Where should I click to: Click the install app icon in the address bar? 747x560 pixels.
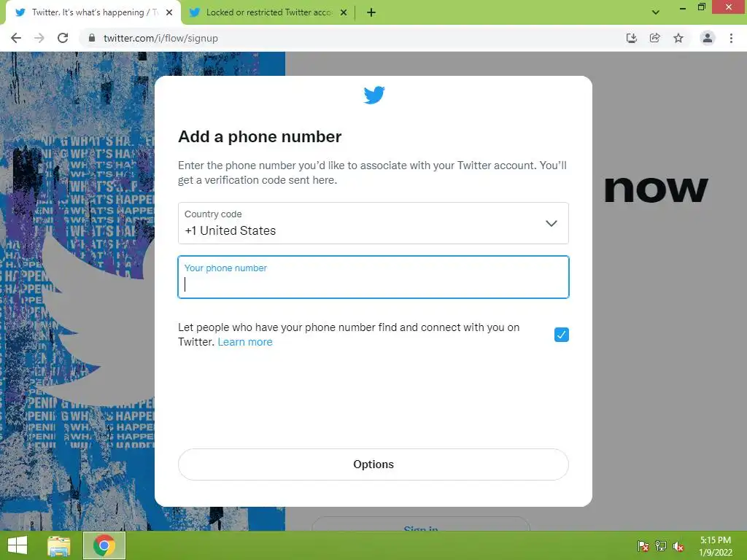click(x=631, y=38)
